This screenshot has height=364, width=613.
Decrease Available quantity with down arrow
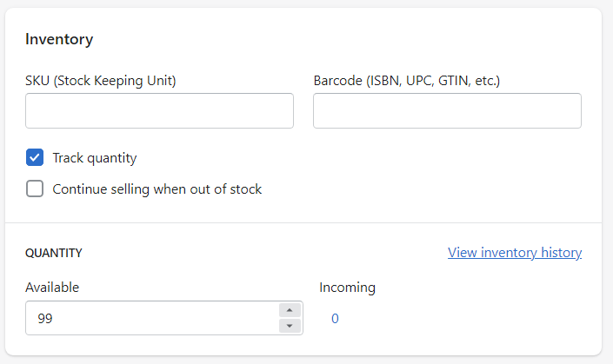point(290,326)
